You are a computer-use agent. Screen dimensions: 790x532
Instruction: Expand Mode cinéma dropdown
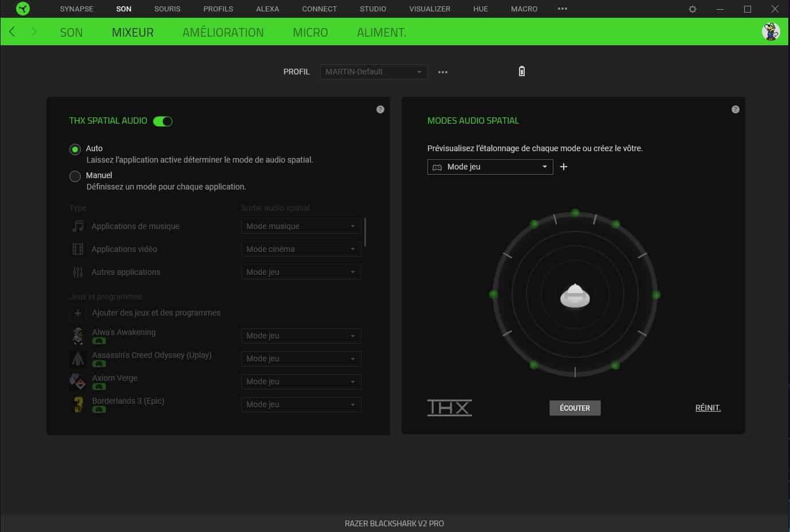point(301,249)
